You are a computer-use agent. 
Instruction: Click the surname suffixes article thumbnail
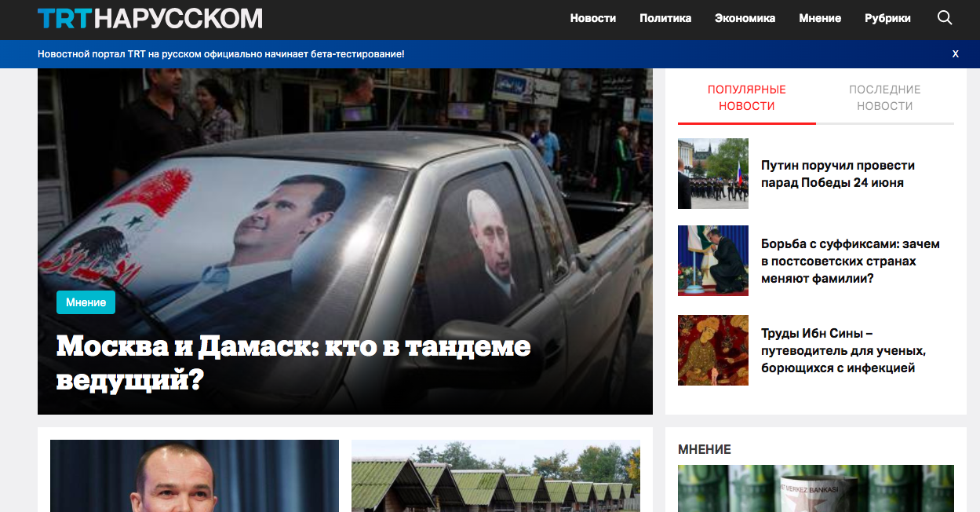(x=712, y=261)
